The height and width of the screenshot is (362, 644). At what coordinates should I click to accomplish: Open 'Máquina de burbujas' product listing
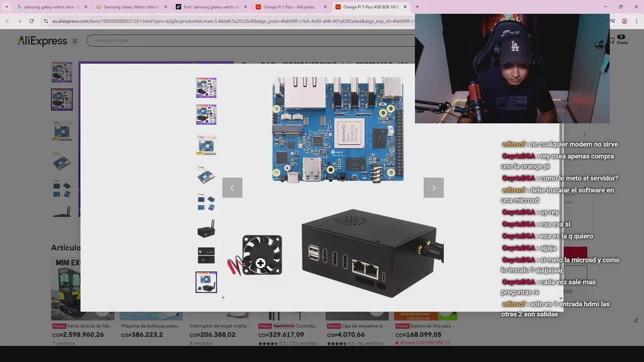pos(151,326)
